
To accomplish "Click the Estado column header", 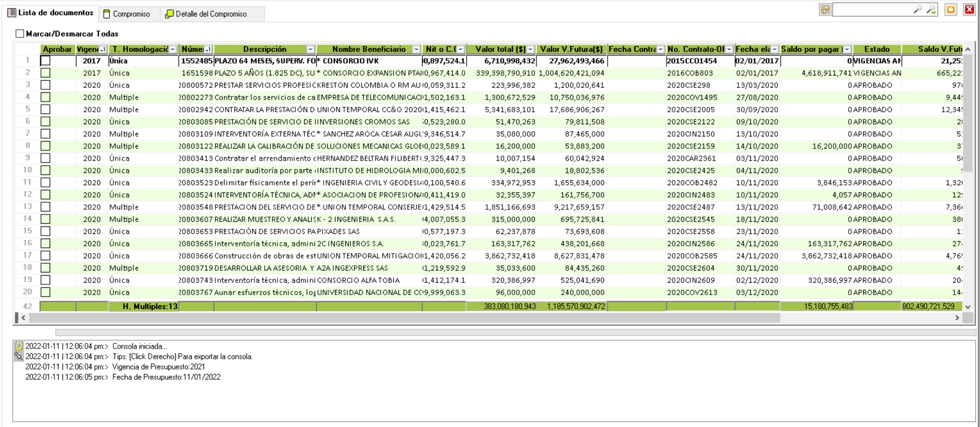I will click(x=876, y=49).
